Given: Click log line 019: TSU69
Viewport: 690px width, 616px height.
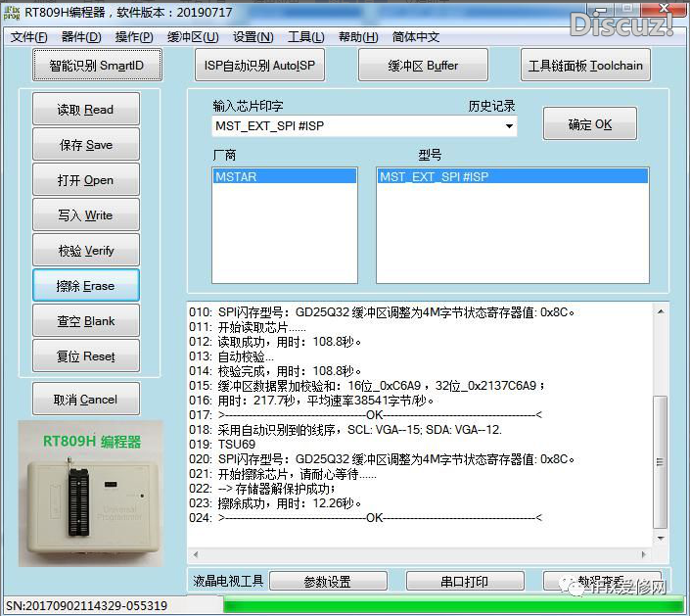Looking at the screenshot, I should point(222,445).
